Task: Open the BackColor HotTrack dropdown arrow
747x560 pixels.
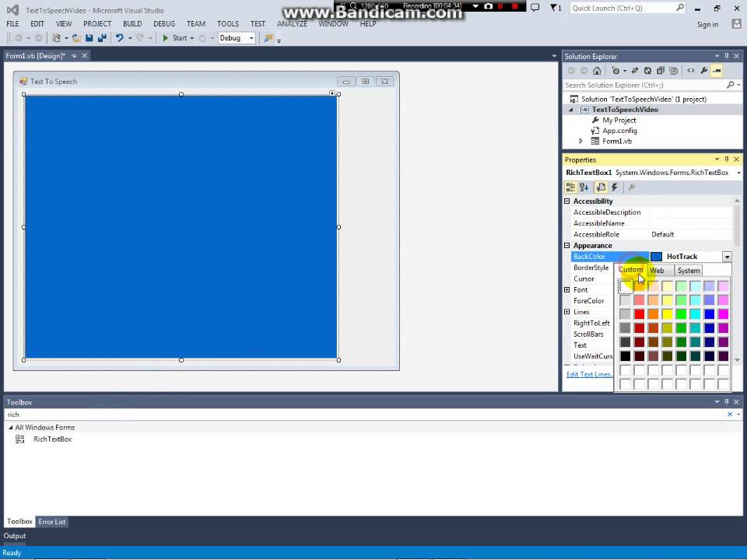Action: [x=727, y=257]
